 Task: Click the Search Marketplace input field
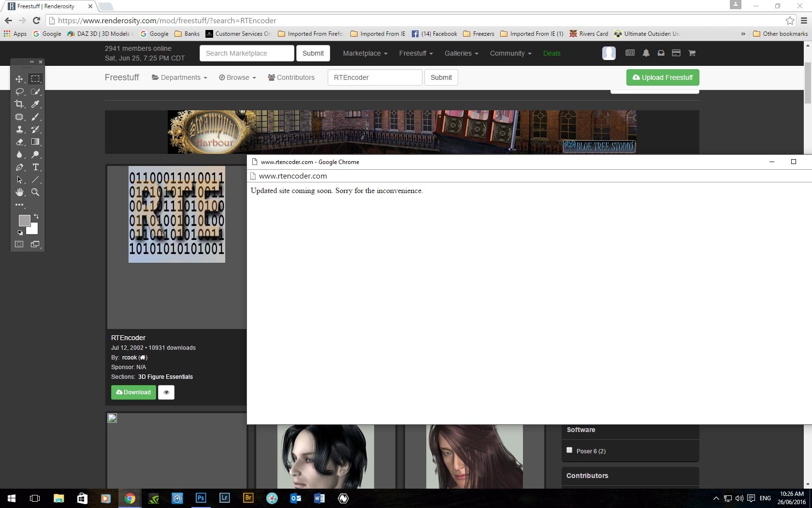point(246,53)
